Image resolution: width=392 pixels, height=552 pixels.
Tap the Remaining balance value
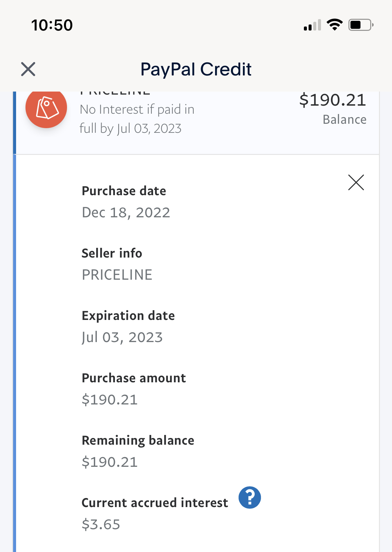pyautogui.click(x=110, y=462)
